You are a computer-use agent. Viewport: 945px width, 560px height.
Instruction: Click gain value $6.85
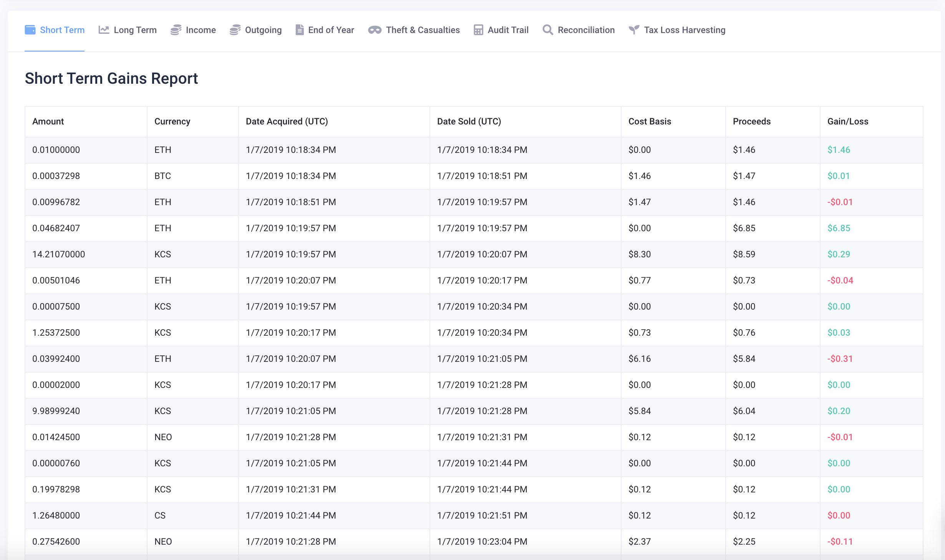tap(839, 228)
